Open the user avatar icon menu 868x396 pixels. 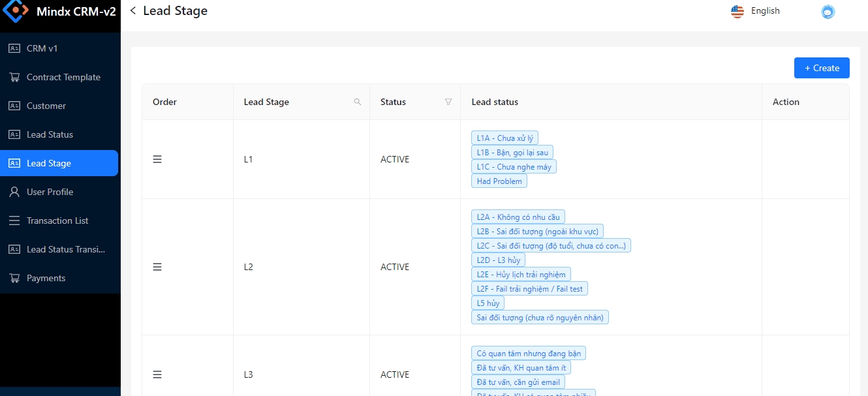coord(828,12)
